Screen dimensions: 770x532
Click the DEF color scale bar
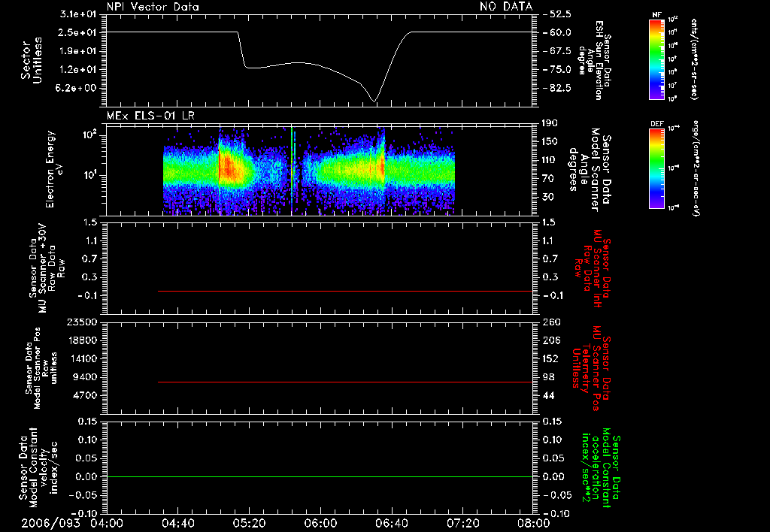[x=656, y=168]
